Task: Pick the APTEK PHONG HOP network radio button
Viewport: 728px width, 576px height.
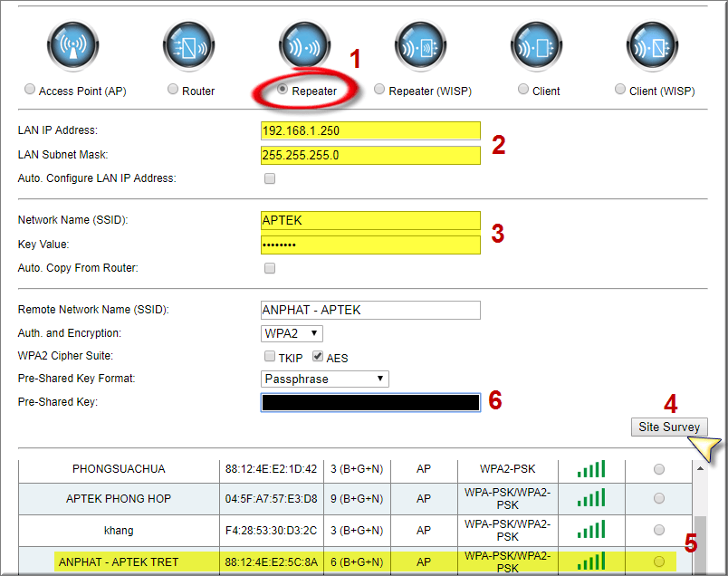Action: click(658, 498)
